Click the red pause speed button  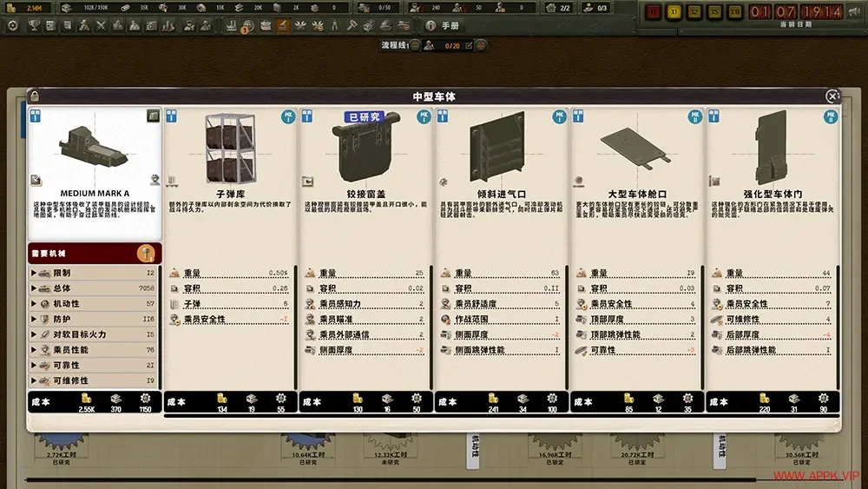654,12
